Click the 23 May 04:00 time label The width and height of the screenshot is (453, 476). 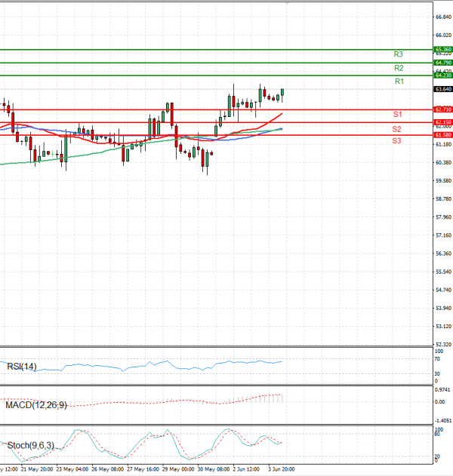(72, 469)
